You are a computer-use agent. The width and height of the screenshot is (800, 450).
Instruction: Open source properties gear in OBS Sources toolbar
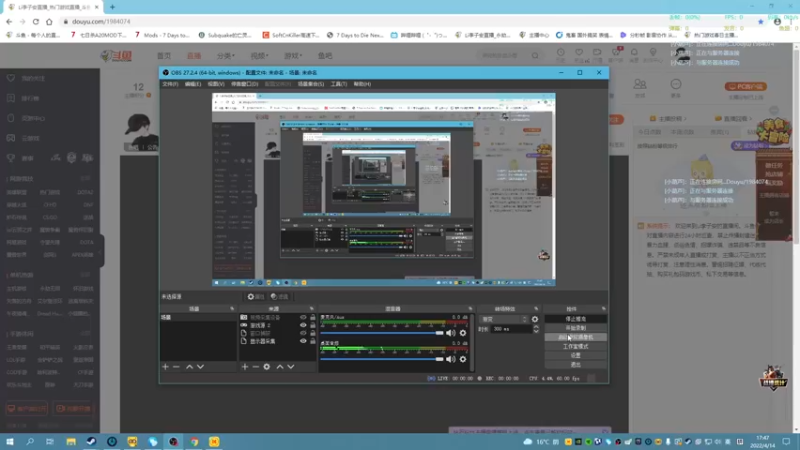coord(267,367)
